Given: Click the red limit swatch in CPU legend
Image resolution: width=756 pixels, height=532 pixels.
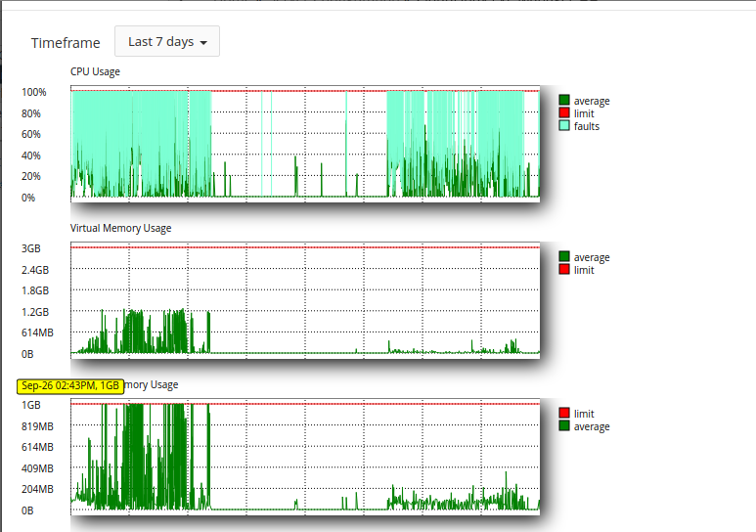Looking at the screenshot, I should click(x=564, y=112).
